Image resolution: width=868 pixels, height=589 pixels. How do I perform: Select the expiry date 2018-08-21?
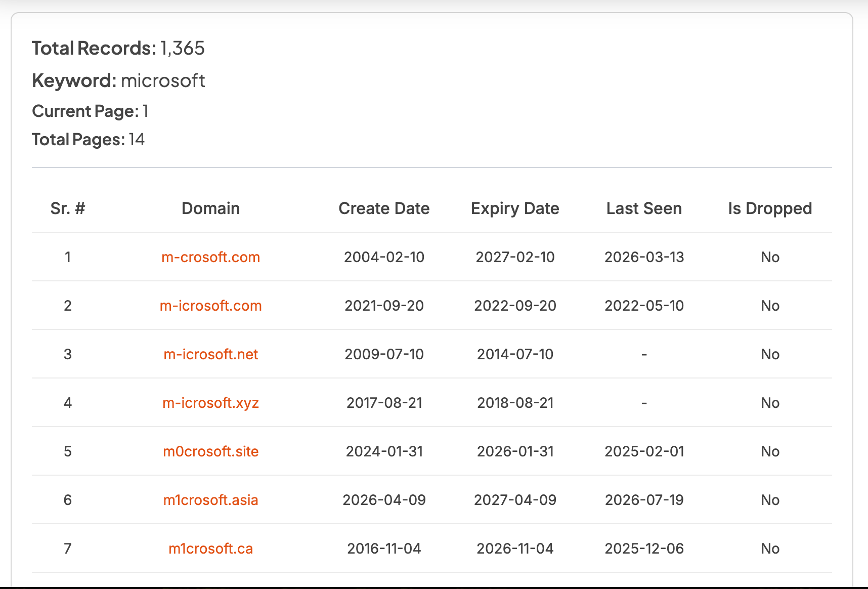click(515, 403)
